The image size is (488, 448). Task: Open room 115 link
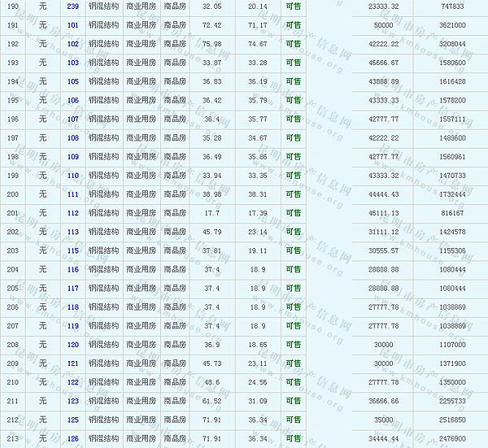(x=73, y=250)
